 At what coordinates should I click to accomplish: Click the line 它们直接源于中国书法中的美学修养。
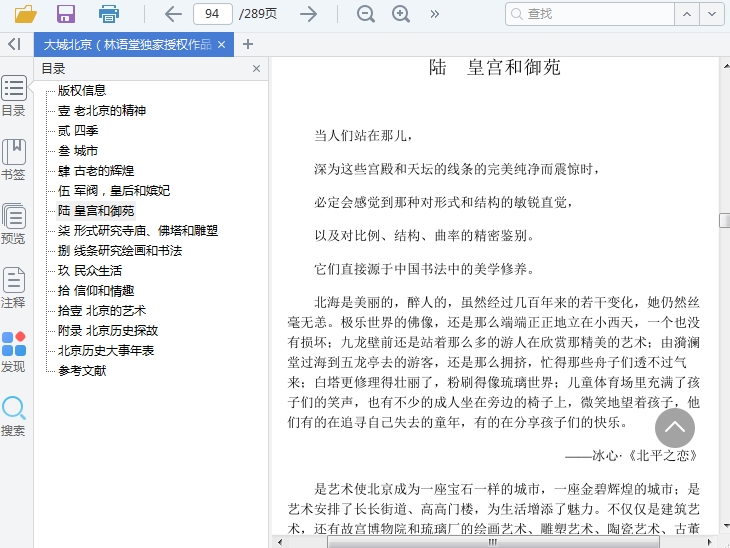424,269
